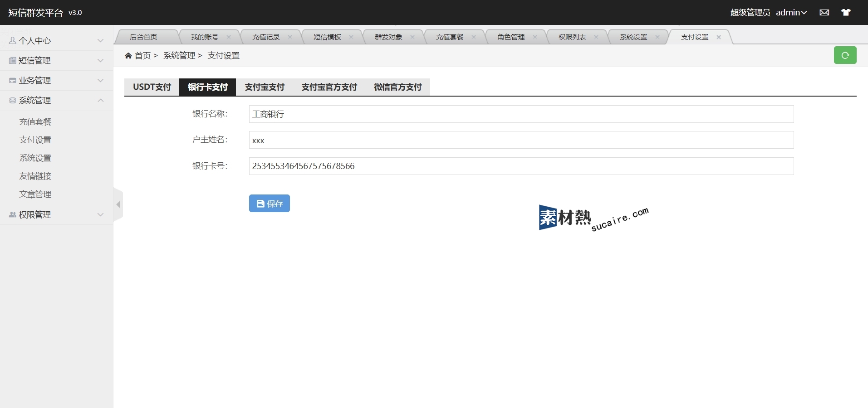Open 友情链接 in the sidebar
The width and height of the screenshot is (868, 408).
click(x=35, y=176)
